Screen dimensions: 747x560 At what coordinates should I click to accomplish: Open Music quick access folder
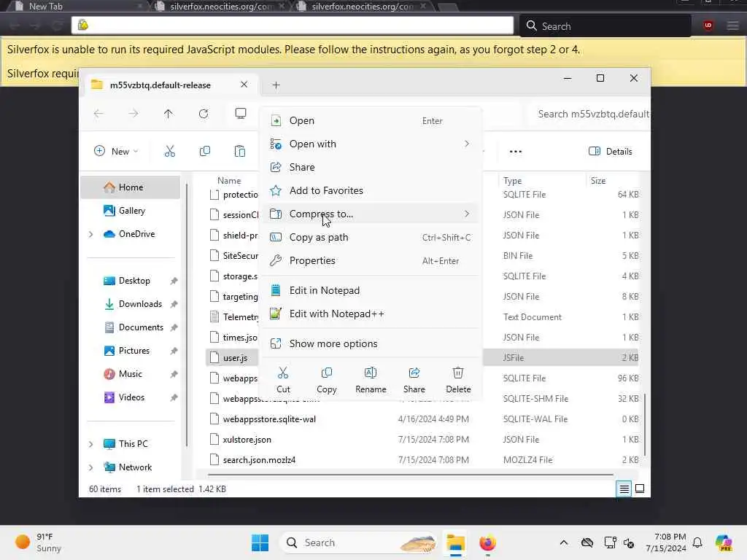pos(130,374)
